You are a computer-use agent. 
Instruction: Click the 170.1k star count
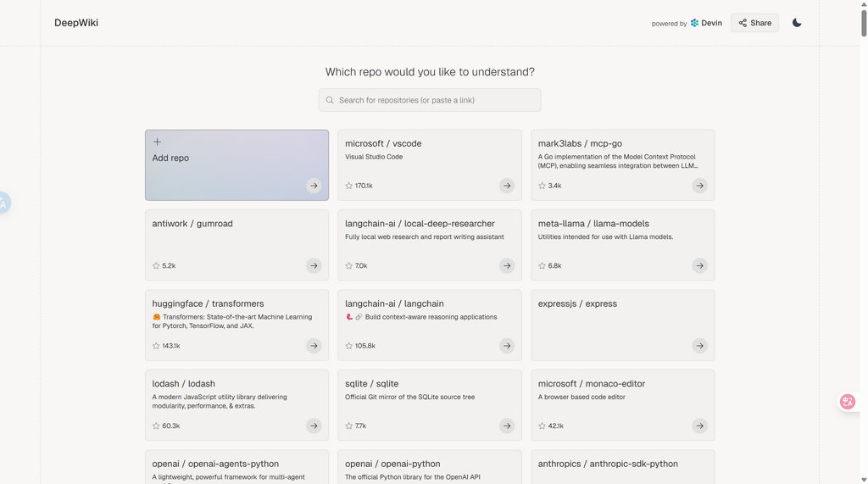pos(364,186)
